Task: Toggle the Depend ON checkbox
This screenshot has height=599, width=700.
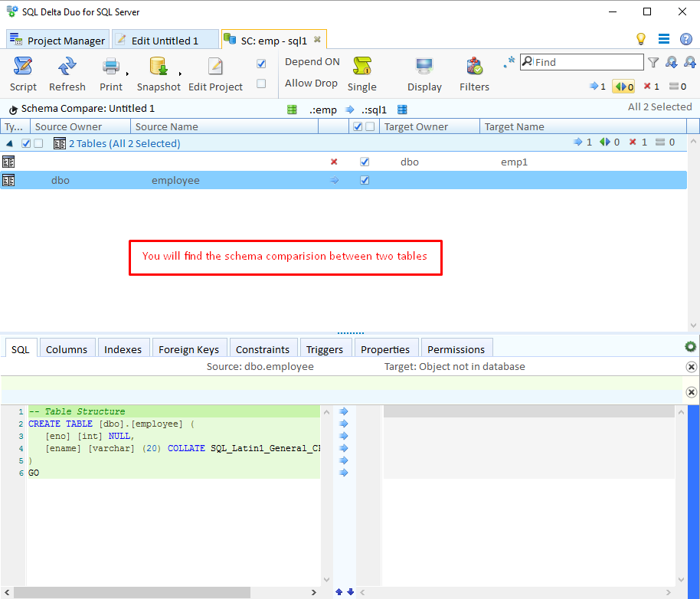Action: coord(261,63)
